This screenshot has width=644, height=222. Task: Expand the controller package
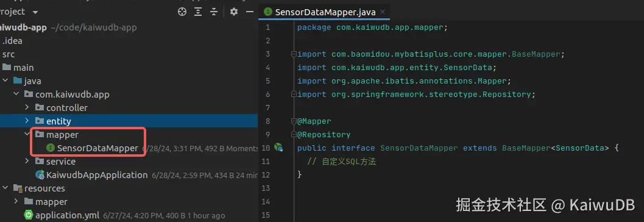click(27, 108)
